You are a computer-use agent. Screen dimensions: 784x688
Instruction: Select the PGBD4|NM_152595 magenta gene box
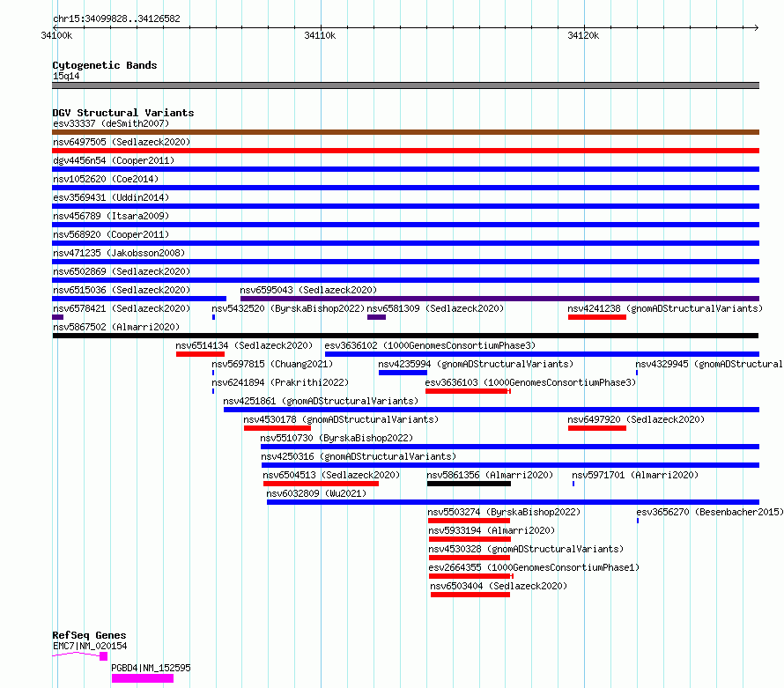click(143, 678)
